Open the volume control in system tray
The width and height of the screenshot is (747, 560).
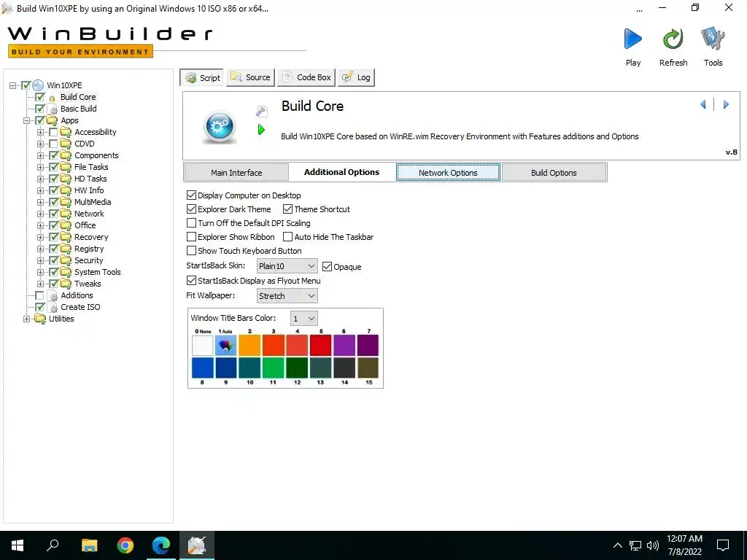point(653,545)
